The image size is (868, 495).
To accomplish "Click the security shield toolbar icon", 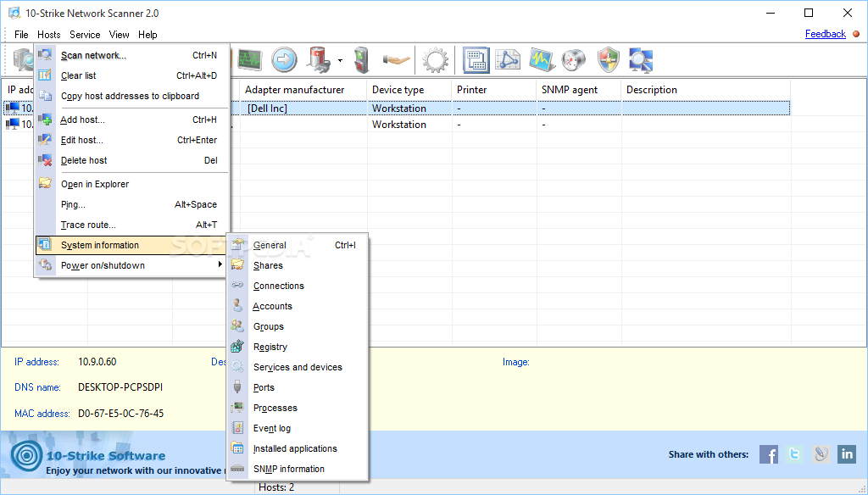I will pyautogui.click(x=609, y=60).
